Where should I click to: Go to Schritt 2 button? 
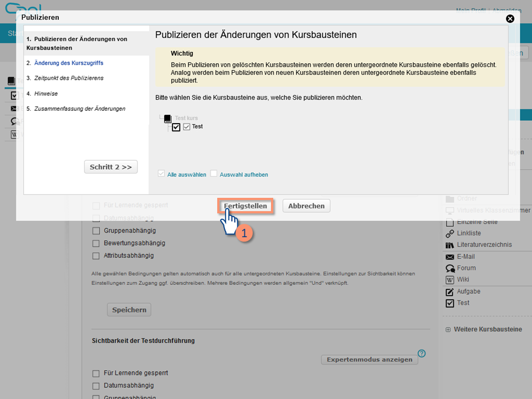click(111, 167)
